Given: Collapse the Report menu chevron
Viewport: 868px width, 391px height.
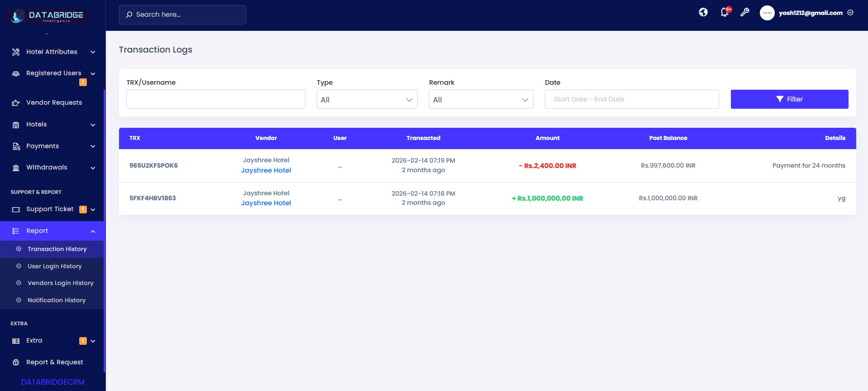Looking at the screenshot, I should point(93,231).
